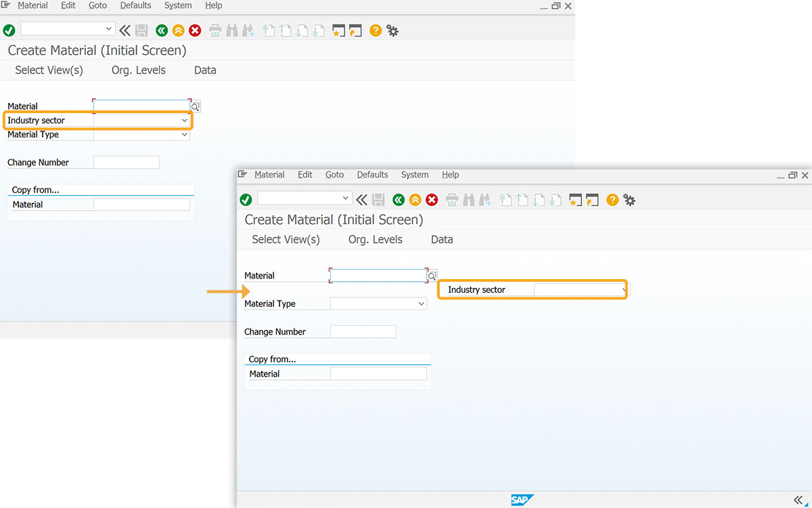Open Help menu in front window
Screen dimensions: 812x508
(x=450, y=175)
